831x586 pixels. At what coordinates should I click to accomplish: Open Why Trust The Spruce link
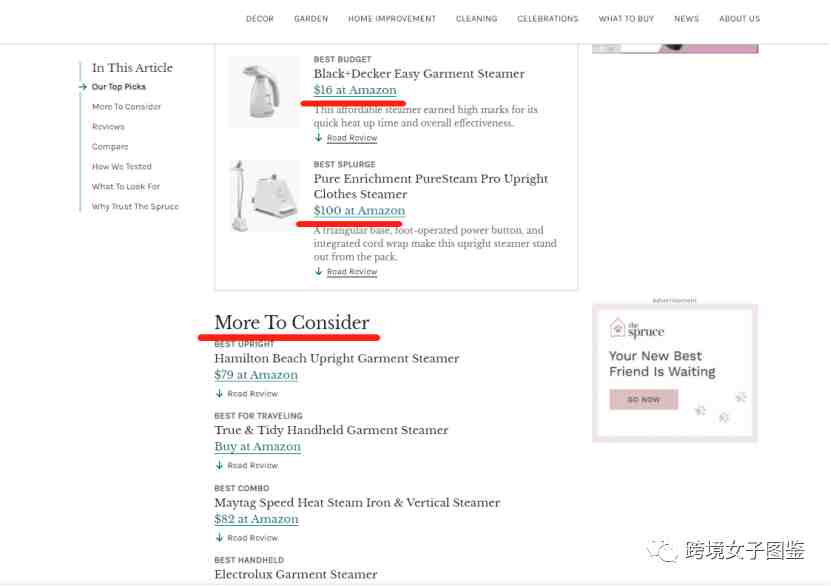click(135, 206)
